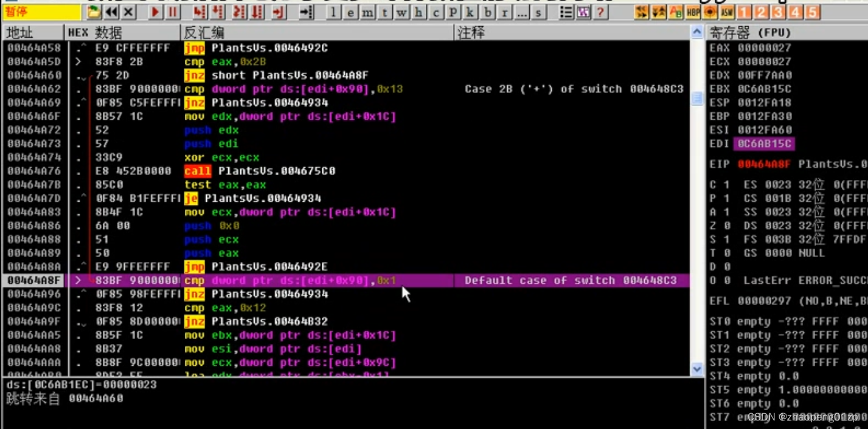Click the EFL flags value 00000297
The height and width of the screenshot is (429, 868).
click(765, 301)
